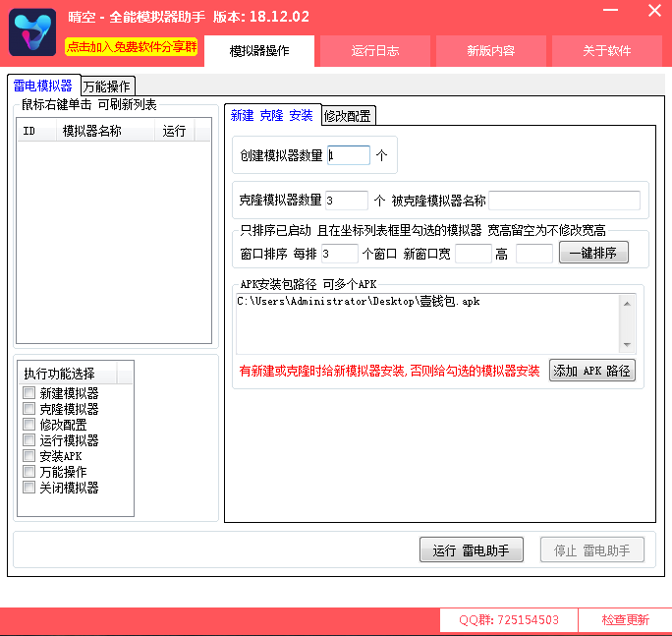The width and height of the screenshot is (672, 636).
Task: Check the 关闭模拟器 checkbox
Action: 29,488
